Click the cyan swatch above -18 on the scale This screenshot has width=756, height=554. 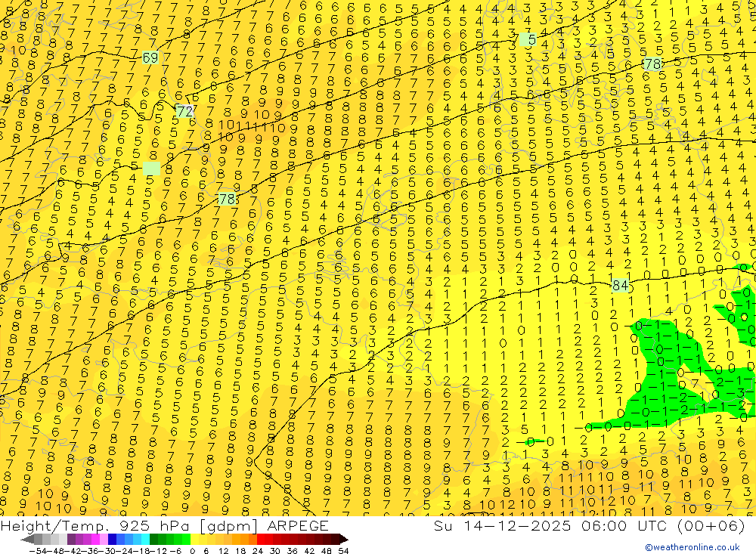[145, 539]
